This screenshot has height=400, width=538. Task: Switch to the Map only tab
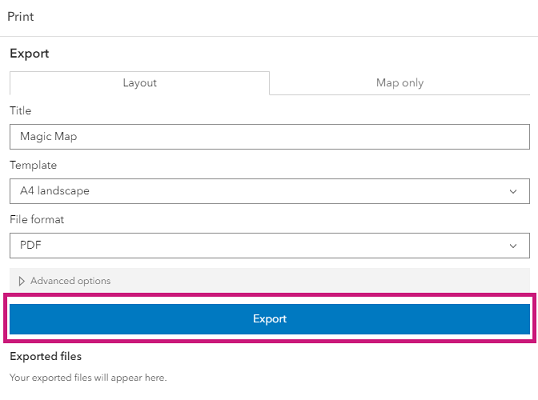pyautogui.click(x=400, y=83)
